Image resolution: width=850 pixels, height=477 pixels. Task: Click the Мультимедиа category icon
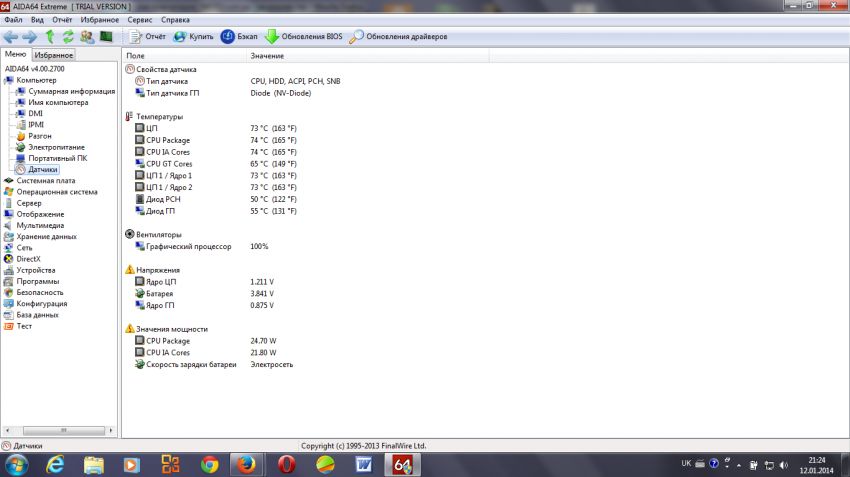tap(9, 225)
